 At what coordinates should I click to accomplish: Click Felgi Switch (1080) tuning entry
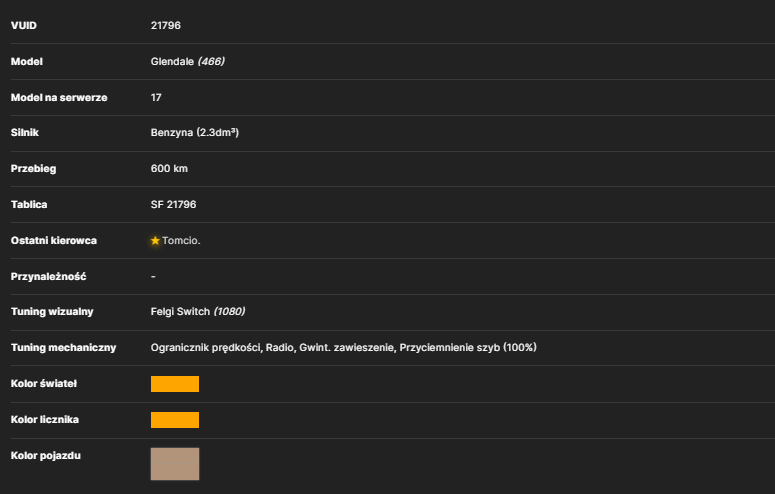click(x=198, y=312)
